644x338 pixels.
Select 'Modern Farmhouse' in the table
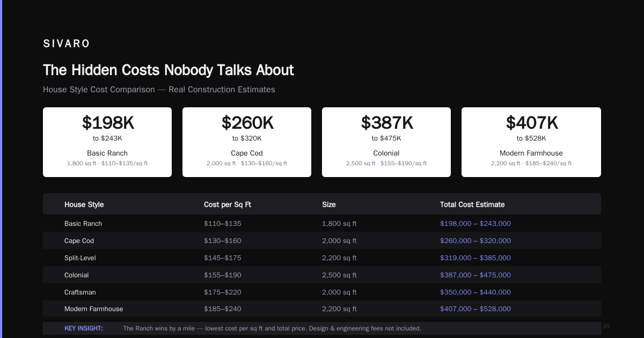tap(94, 309)
